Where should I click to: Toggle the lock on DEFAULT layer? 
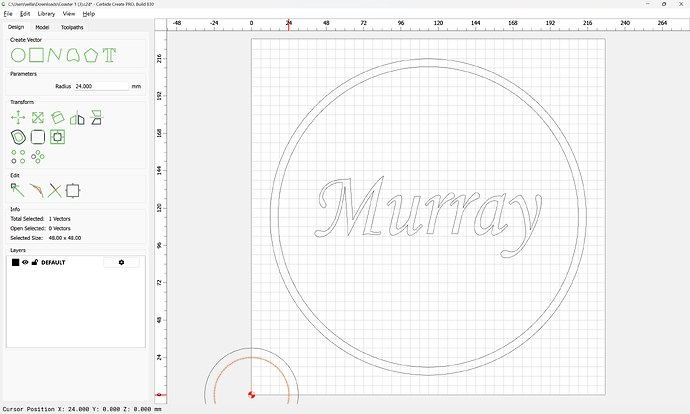(x=35, y=262)
